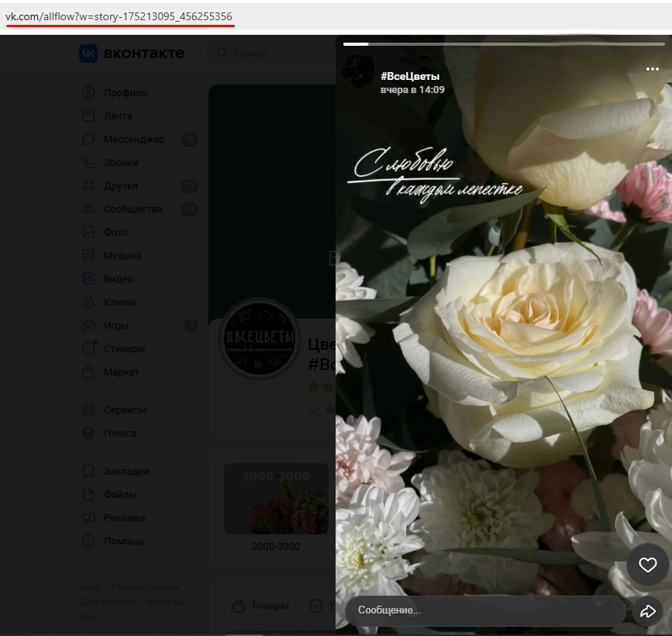Click the Клипы icon in sidebar
This screenshot has height=636, width=672.
click(88, 302)
